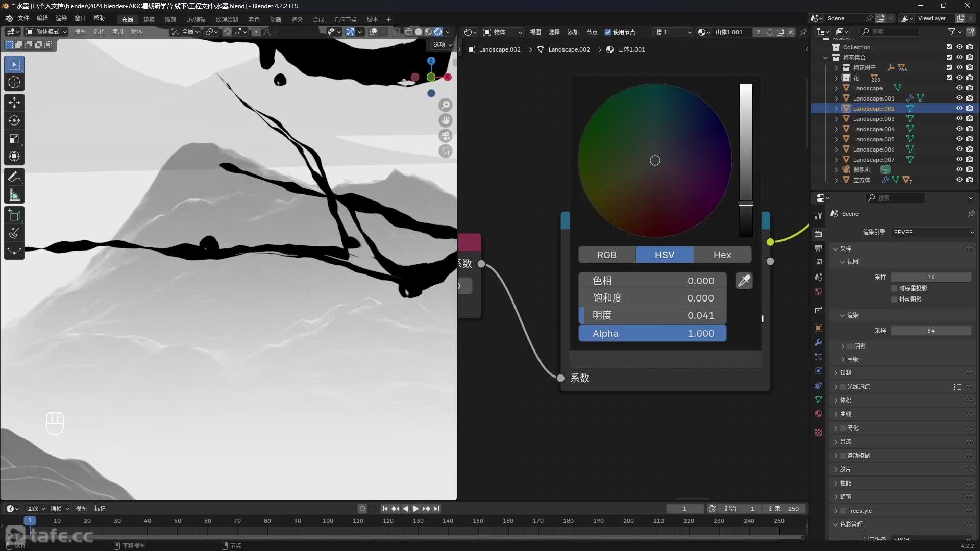Open the View Layer properties tab

(x=818, y=262)
